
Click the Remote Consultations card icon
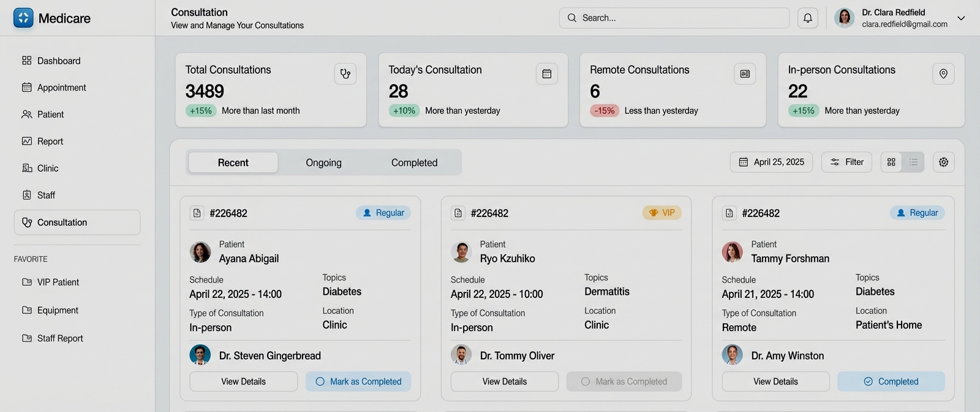745,74
